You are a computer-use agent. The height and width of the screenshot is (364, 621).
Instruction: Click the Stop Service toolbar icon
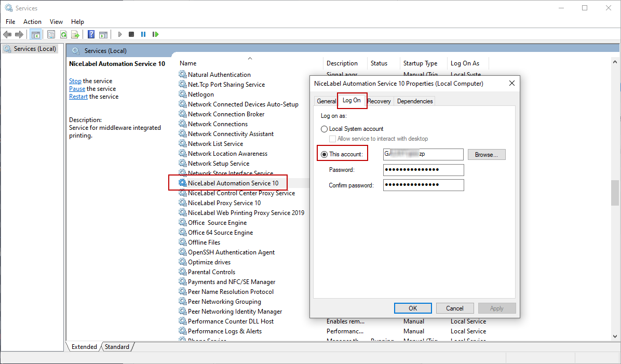pyautogui.click(x=131, y=35)
